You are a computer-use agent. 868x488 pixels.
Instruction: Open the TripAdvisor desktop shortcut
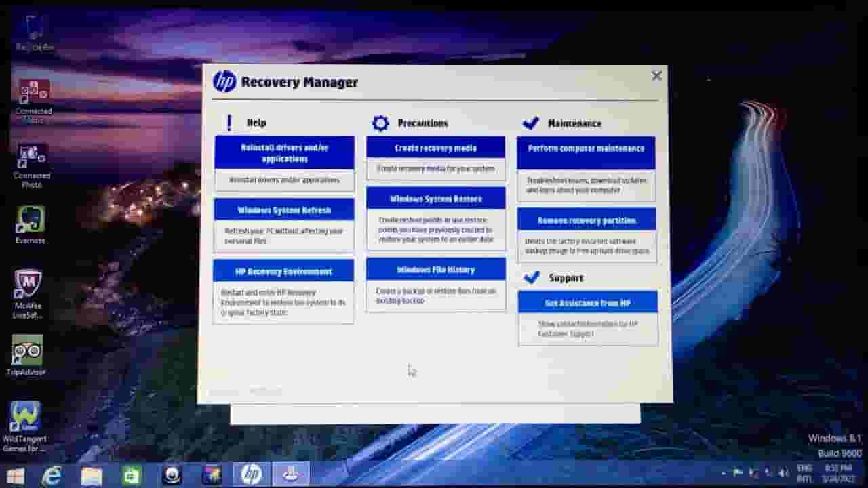click(x=26, y=355)
